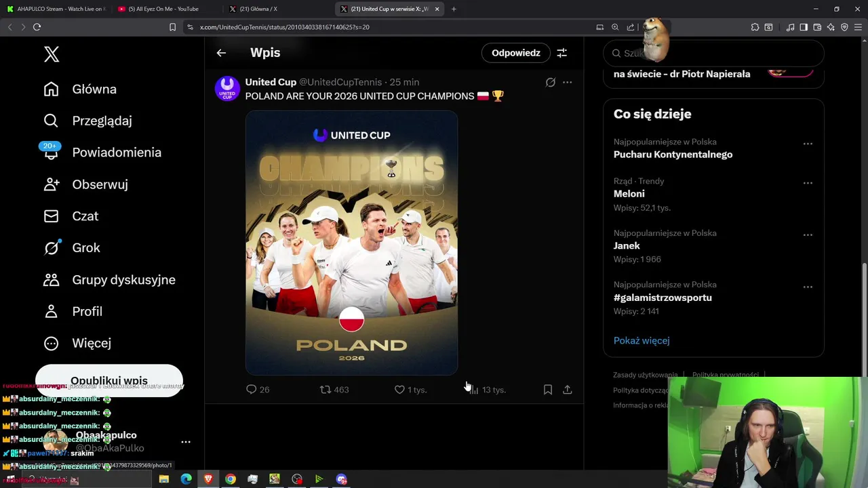Open browser hamburger menu
Screen dimensions: 868x488
859,27
